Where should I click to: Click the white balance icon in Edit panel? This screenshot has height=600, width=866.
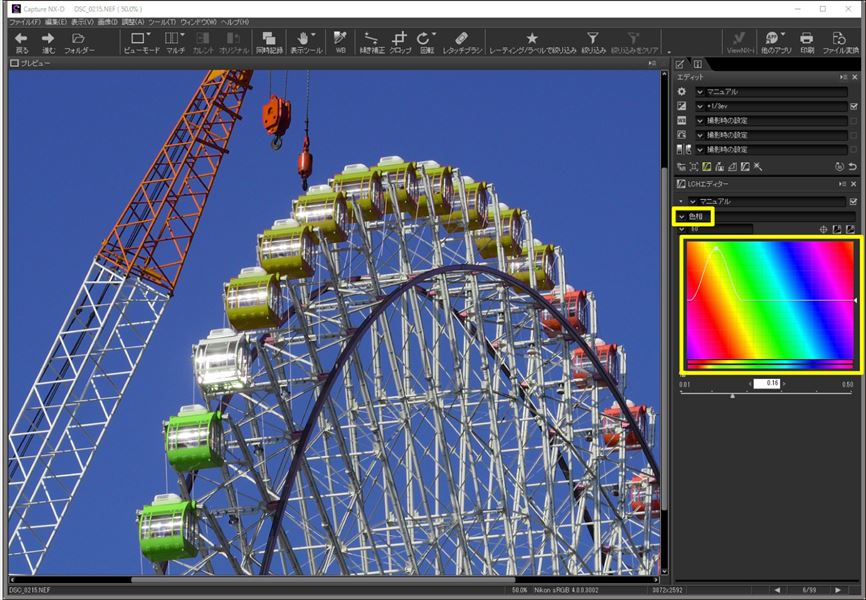pyautogui.click(x=682, y=120)
